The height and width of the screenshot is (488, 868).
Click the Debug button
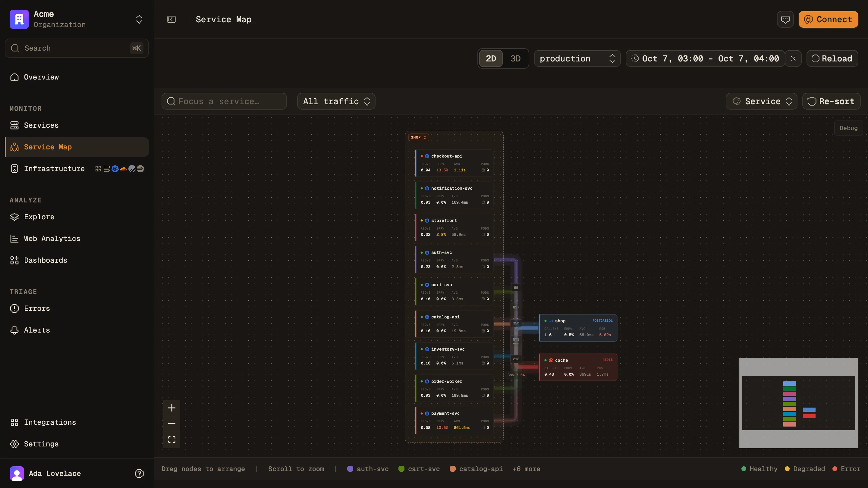click(x=848, y=128)
